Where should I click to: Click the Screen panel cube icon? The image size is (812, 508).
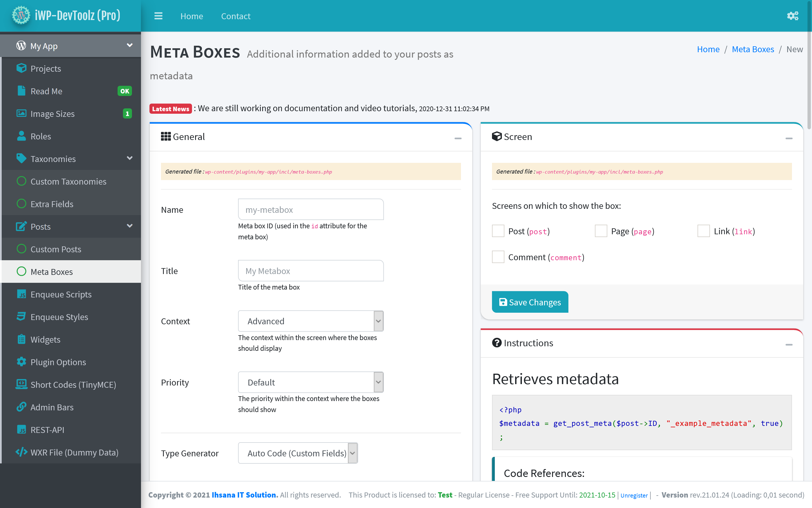tap(497, 136)
